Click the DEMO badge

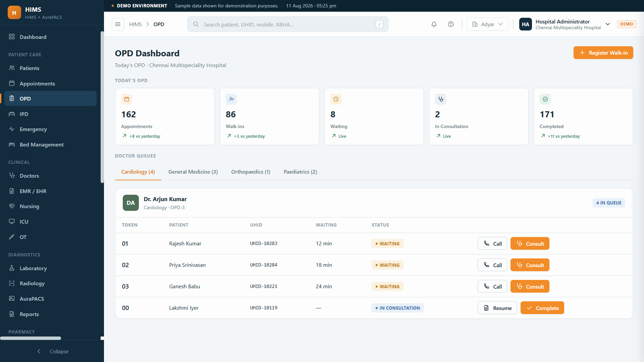point(627,24)
